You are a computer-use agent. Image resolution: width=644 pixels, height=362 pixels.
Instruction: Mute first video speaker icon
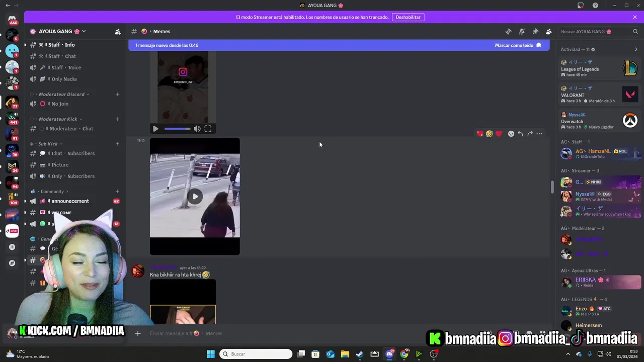(x=197, y=129)
